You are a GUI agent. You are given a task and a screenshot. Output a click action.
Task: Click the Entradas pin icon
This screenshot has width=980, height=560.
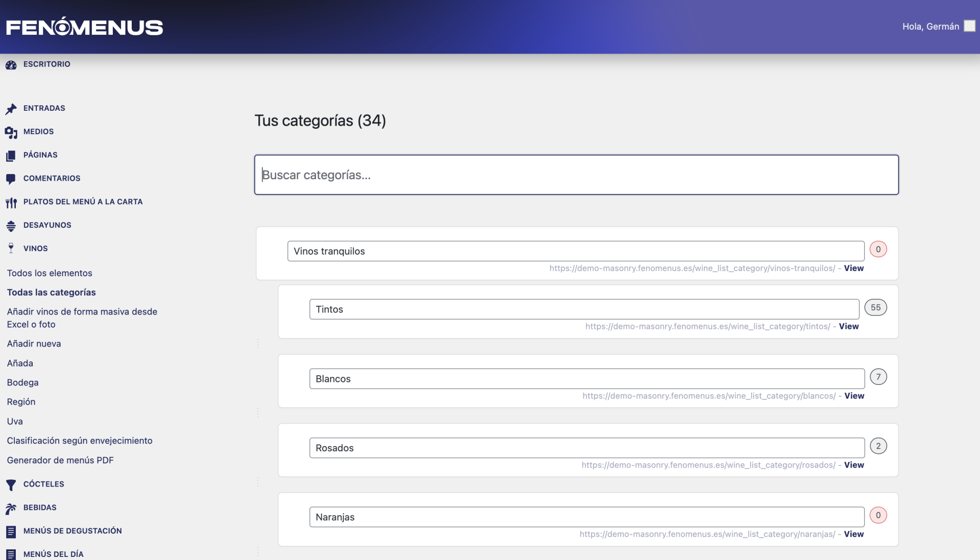point(11,109)
